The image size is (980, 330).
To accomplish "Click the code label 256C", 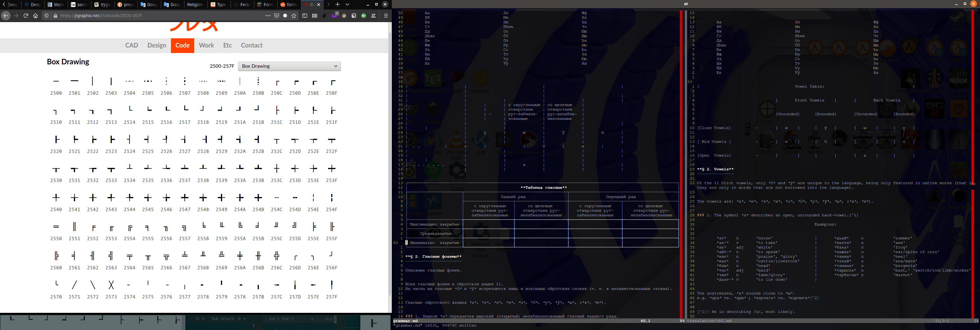I will 277,268.
